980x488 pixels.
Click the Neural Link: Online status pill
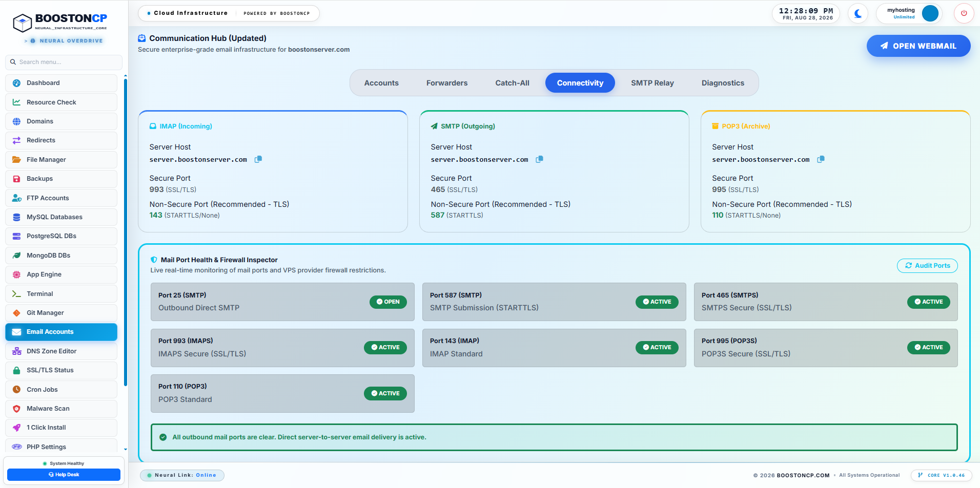point(182,475)
